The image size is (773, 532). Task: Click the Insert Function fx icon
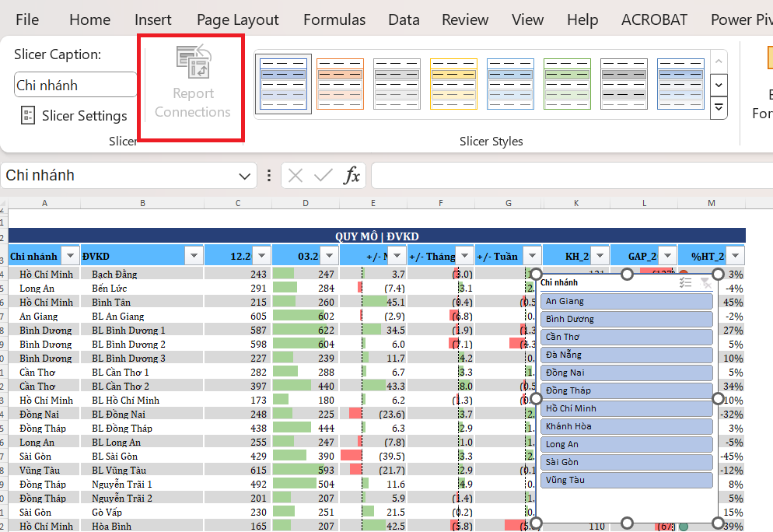pyautogui.click(x=352, y=176)
